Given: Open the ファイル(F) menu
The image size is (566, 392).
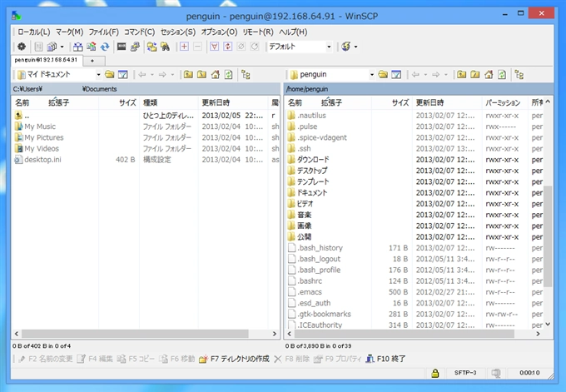Looking at the screenshot, I should pos(103,32).
